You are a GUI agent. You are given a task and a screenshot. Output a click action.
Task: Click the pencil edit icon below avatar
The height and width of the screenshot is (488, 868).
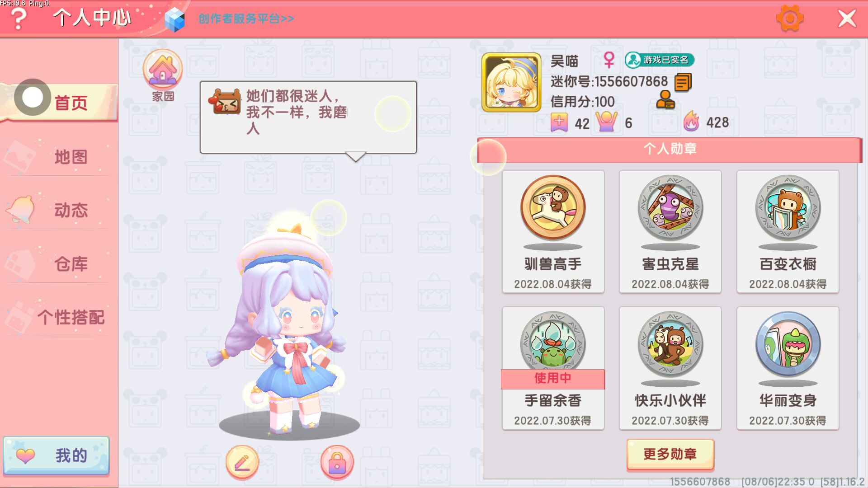click(242, 462)
